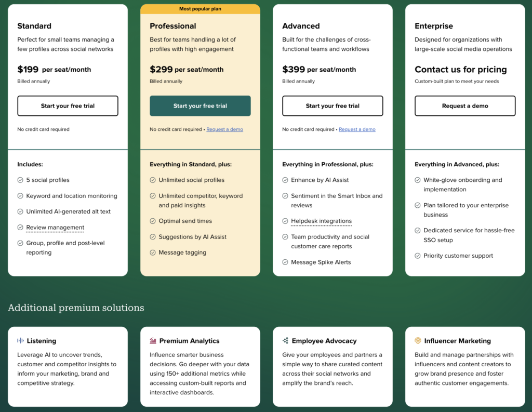Click the Helpdesk integrations underlined term
This screenshot has width=532, height=412.
pyautogui.click(x=321, y=221)
